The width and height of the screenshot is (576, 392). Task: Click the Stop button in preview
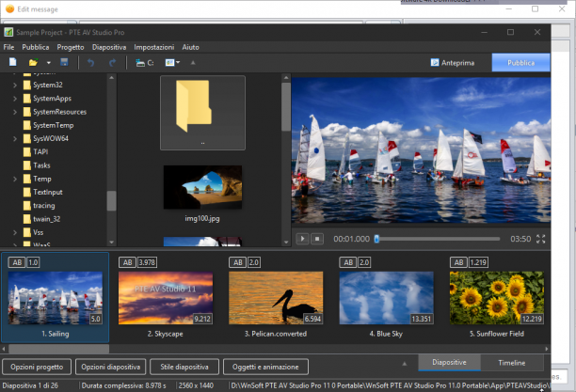317,239
